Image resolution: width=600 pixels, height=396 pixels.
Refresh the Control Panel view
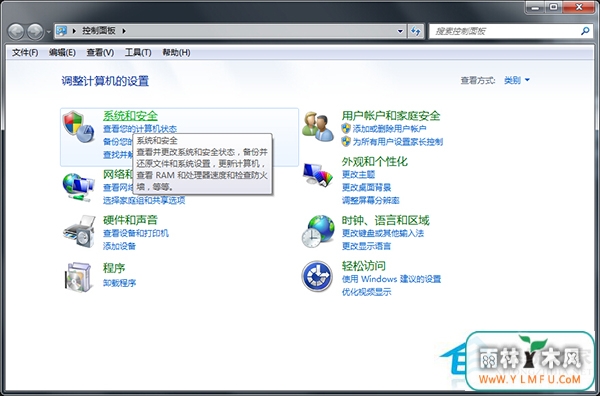click(416, 31)
